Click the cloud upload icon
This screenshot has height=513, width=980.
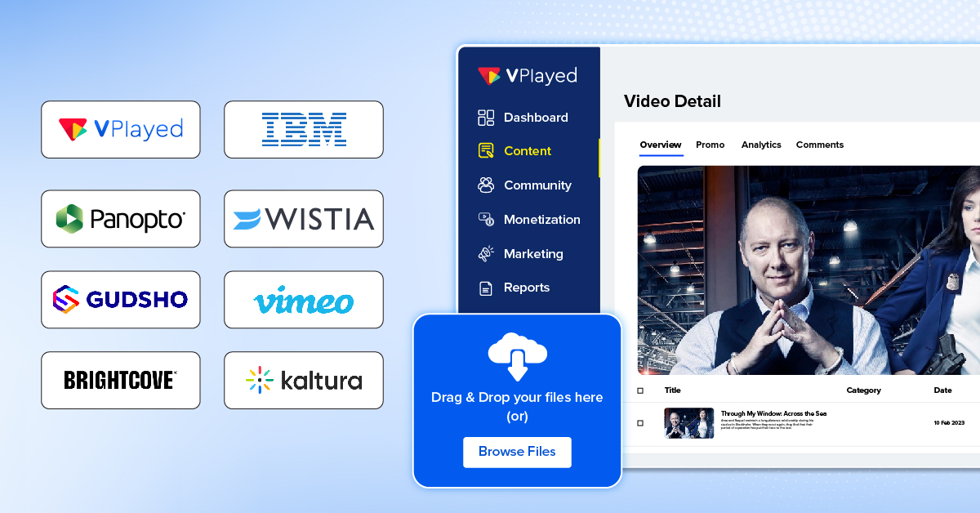(517, 357)
